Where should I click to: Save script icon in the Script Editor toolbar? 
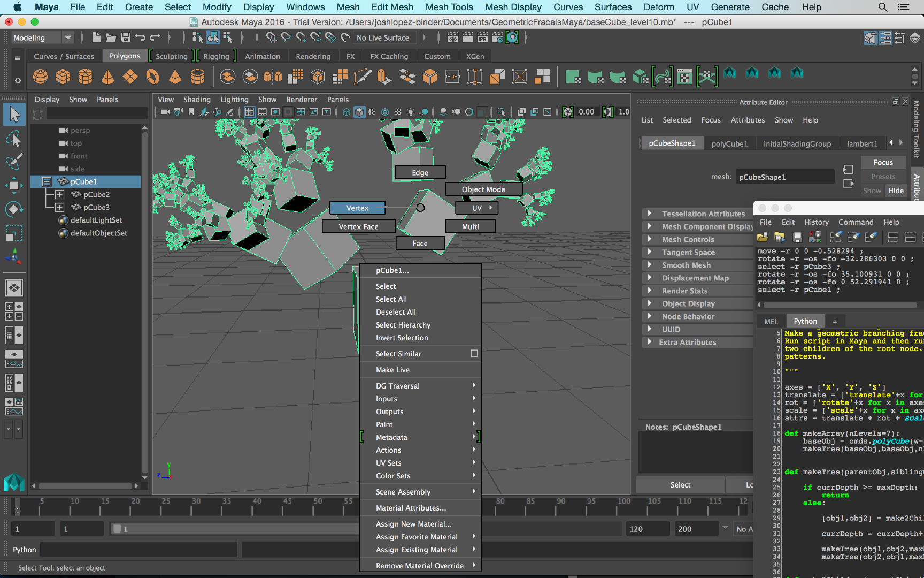tap(797, 237)
